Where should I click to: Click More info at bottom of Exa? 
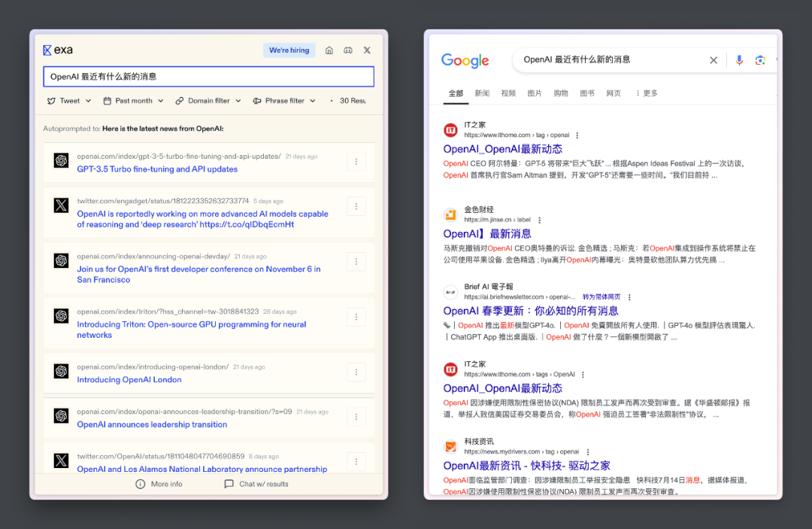pyautogui.click(x=159, y=484)
